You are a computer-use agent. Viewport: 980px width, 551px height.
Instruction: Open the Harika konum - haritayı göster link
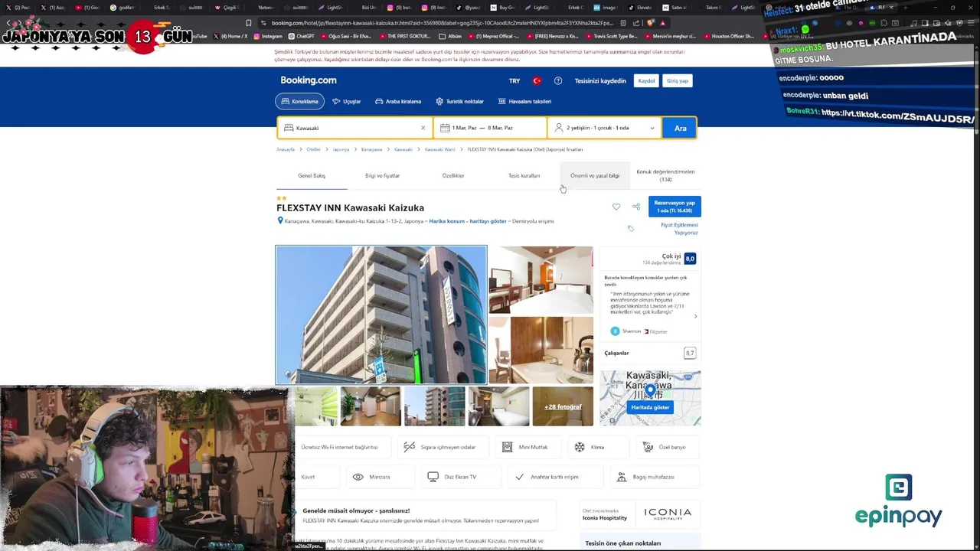(468, 221)
